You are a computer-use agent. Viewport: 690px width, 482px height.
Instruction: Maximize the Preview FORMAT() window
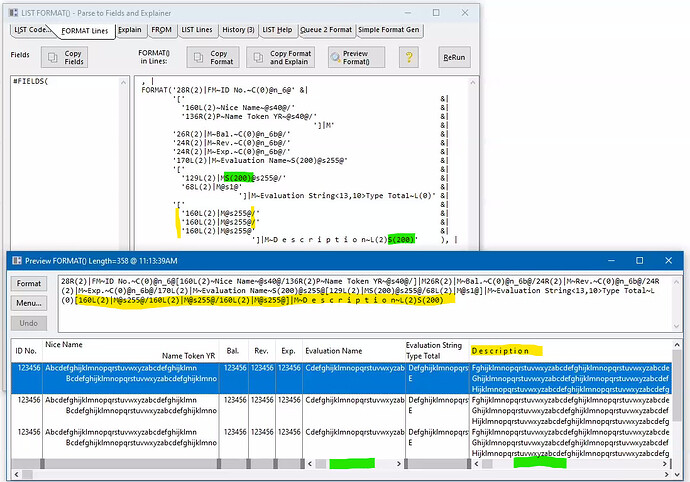[x=640, y=260]
